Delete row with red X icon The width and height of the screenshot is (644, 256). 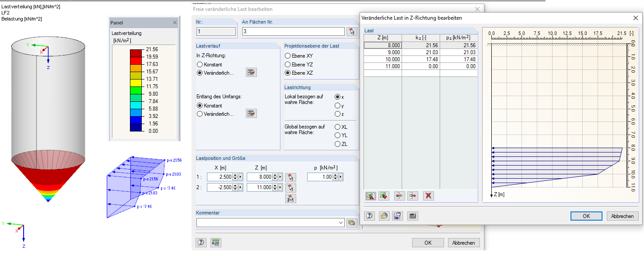pyautogui.click(x=428, y=196)
